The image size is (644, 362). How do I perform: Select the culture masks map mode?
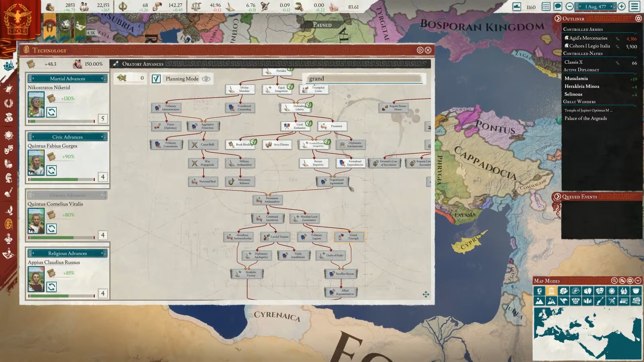pyautogui.click(x=600, y=291)
